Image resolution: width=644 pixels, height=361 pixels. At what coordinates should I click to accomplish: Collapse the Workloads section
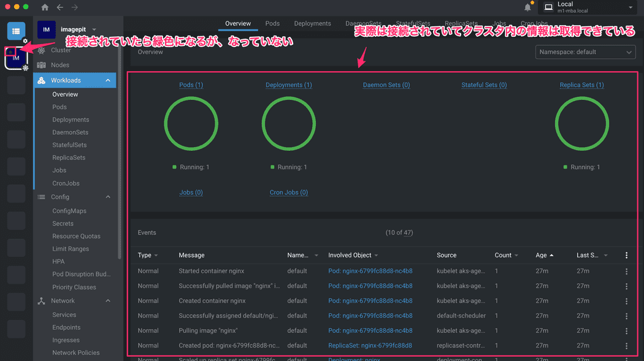click(108, 80)
